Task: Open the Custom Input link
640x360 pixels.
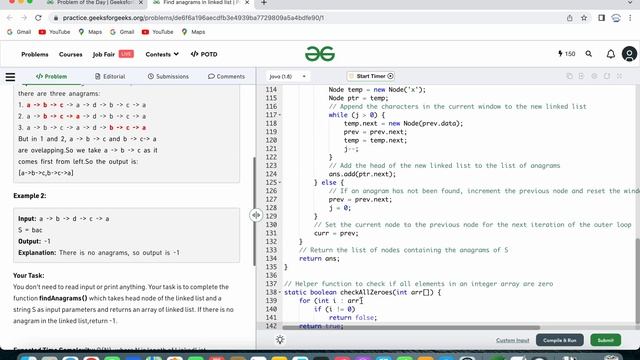Action: (x=513, y=340)
